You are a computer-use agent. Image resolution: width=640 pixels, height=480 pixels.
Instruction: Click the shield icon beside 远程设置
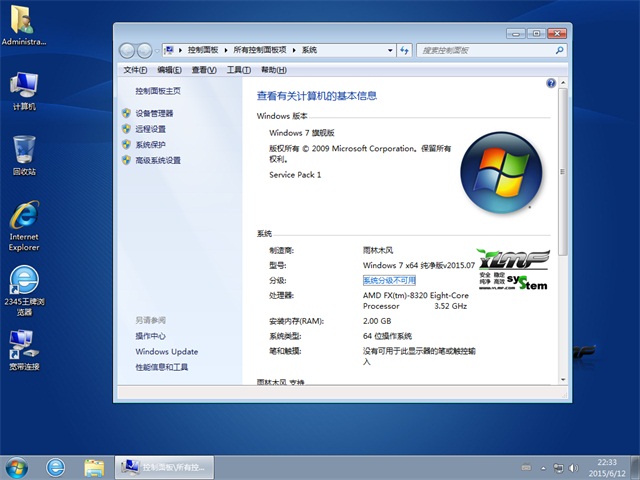[126, 129]
